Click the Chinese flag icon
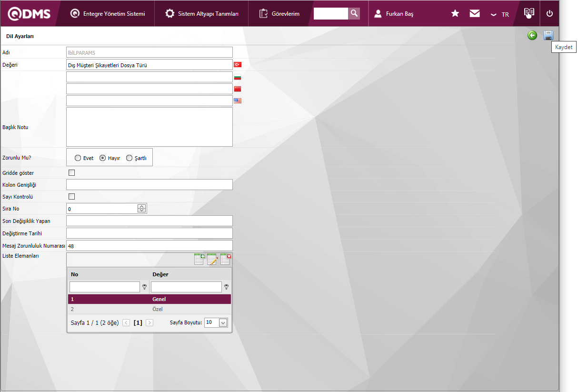The image size is (578, 392). [238, 89]
